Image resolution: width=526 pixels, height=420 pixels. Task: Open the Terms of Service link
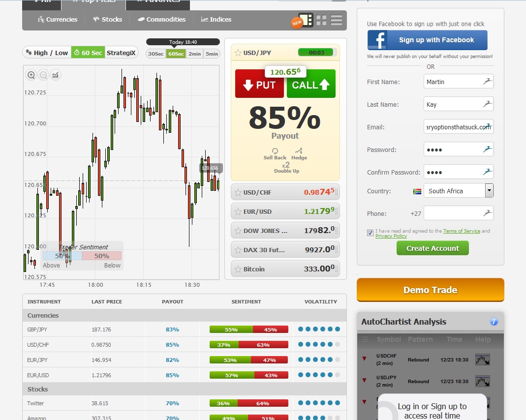(x=462, y=231)
